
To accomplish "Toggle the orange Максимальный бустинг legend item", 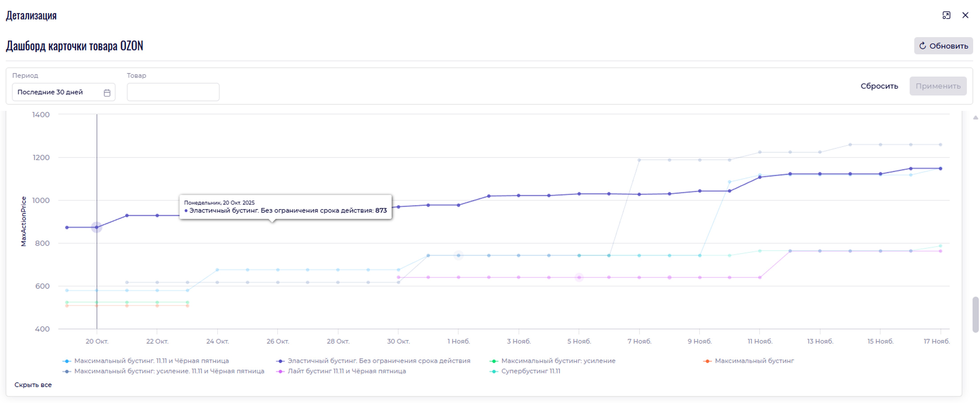I will coord(754,361).
